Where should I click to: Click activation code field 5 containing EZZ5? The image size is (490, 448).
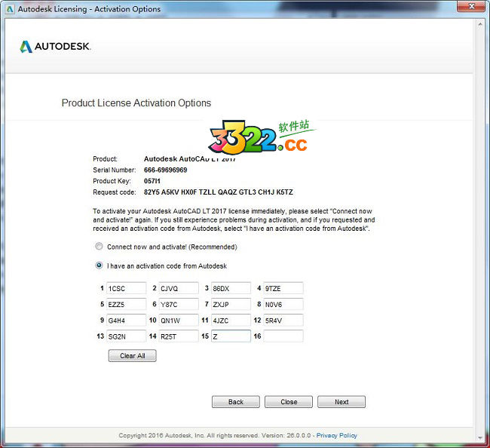coord(126,304)
